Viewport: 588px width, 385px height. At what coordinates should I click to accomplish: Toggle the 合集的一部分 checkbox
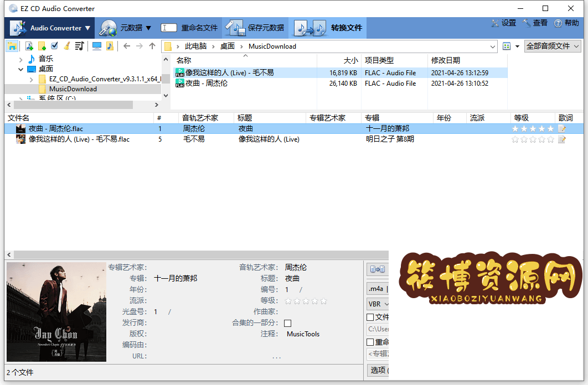(x=287, y=323)
